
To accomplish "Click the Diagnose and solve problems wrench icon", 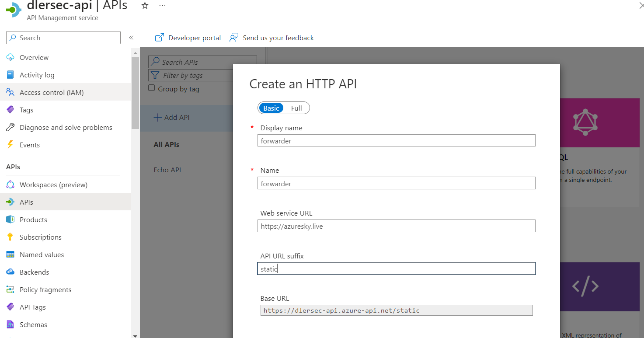I will pos(10,127).
